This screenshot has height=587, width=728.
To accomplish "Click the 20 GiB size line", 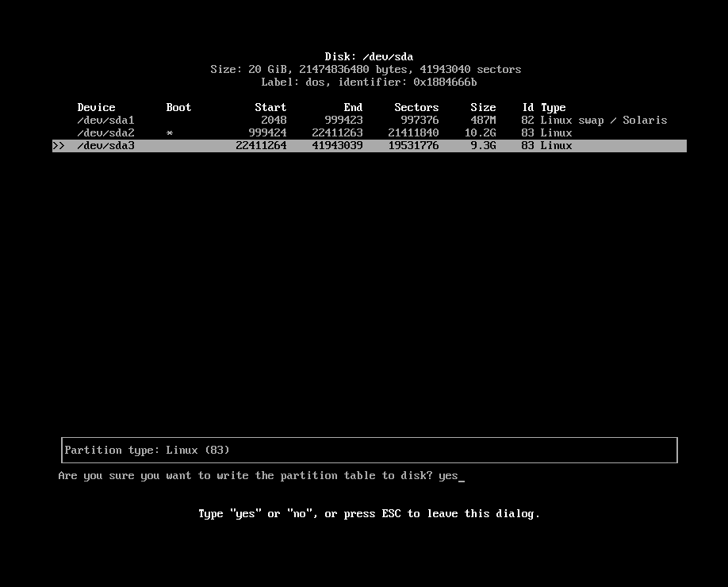I will (x=366, y=69).
